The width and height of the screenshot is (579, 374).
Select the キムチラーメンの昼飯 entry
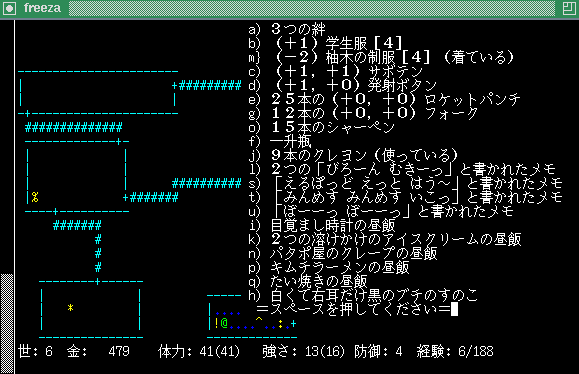(329, 267)
